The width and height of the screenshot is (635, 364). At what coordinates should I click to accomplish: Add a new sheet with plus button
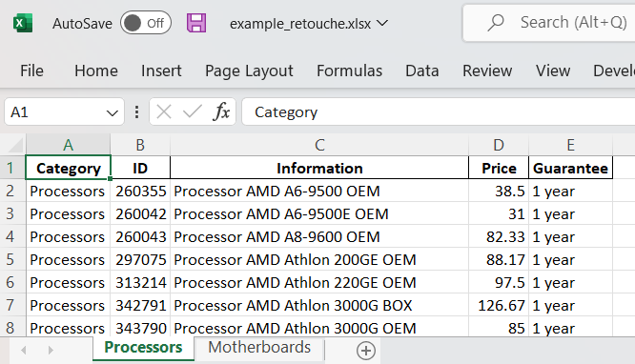tap(366, 351)
